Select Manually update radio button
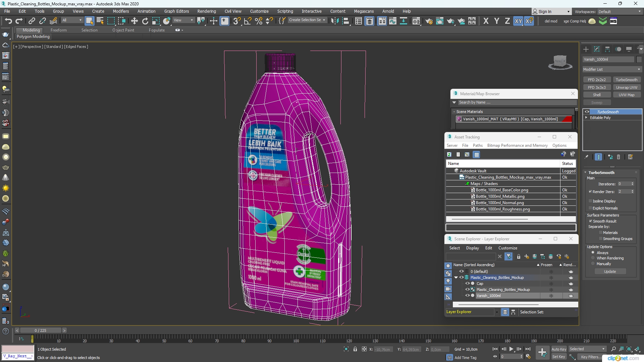 click(593, 264)
